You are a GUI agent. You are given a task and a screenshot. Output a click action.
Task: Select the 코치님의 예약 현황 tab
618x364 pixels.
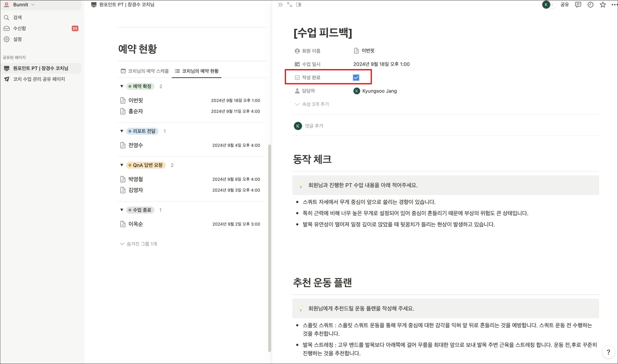coord(197,71)
